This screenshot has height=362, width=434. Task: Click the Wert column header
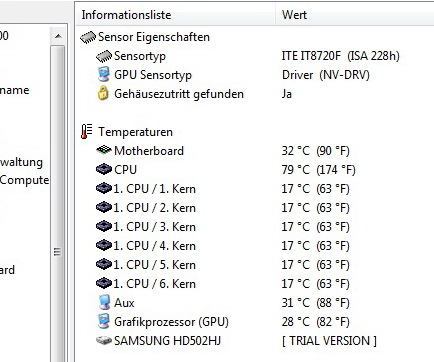coord(355,15)
